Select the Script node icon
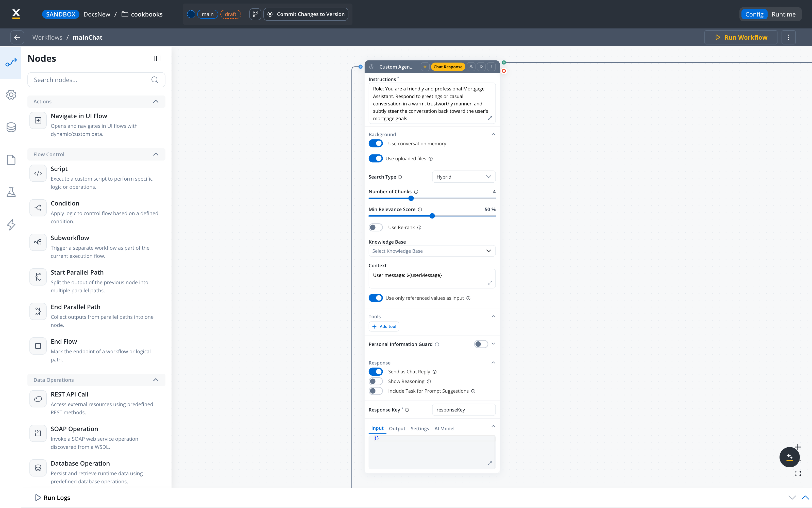 coord(38,173)
